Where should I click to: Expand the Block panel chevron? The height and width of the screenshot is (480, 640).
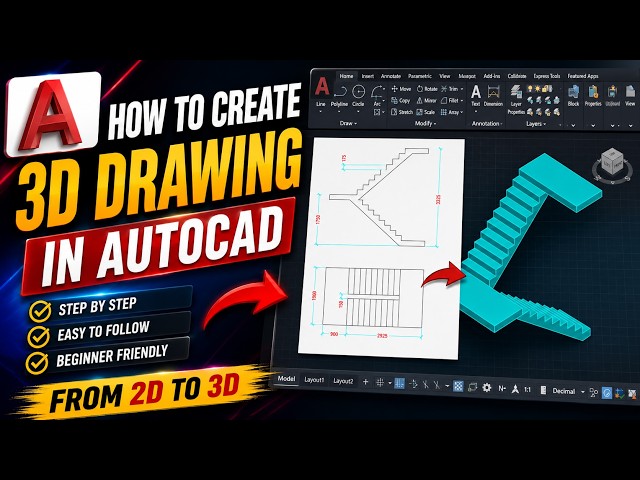tap(573, 125)
